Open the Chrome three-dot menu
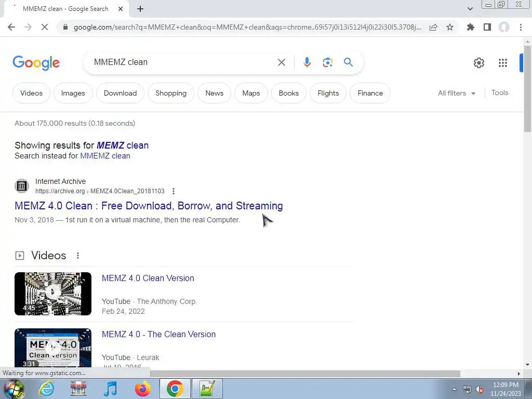This screenshot has width=532, height=399. 521,27
